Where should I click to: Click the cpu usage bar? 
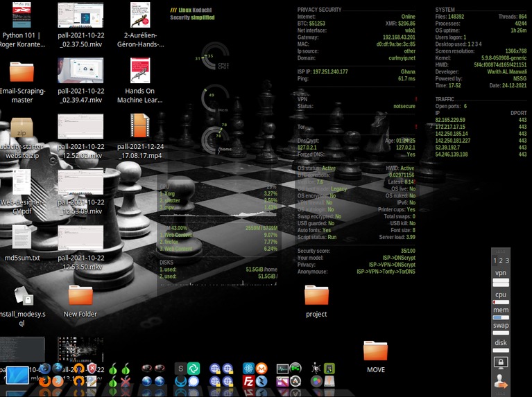(501, 303)
